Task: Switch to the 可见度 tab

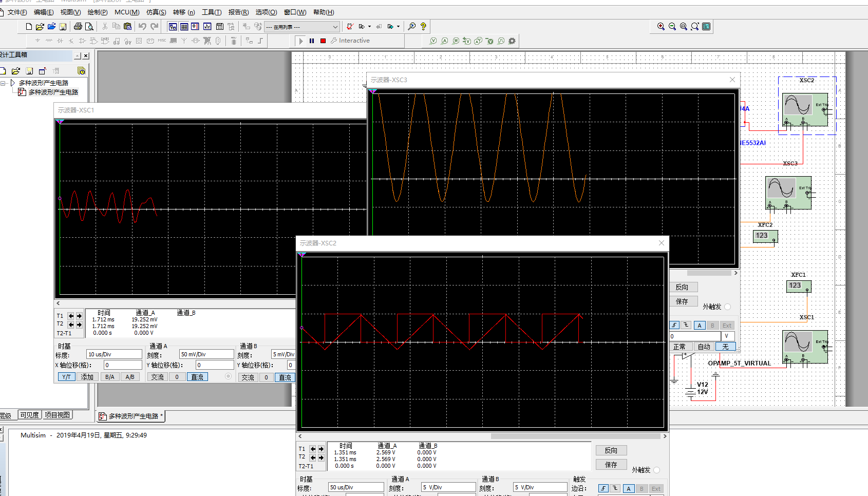Action: click(x=30, y=415)
